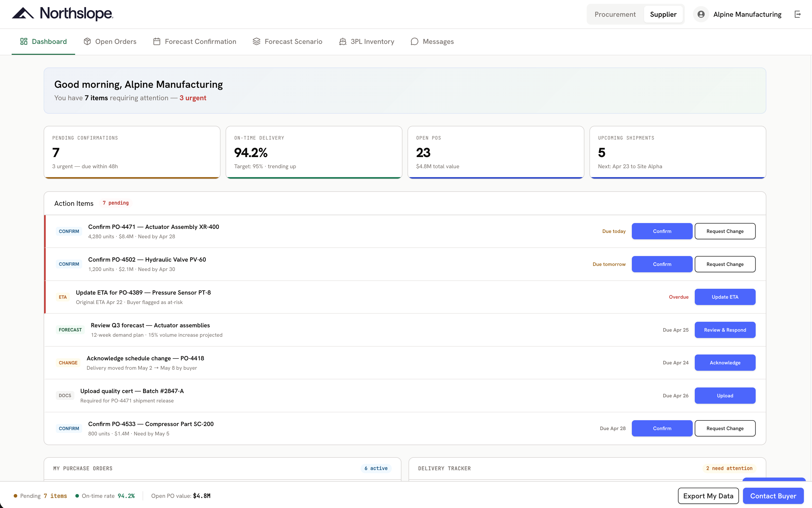The width and height of the screenshot is (812, 508).
Task: Open the Open Orders tab
Action: (x=110, y=41)
